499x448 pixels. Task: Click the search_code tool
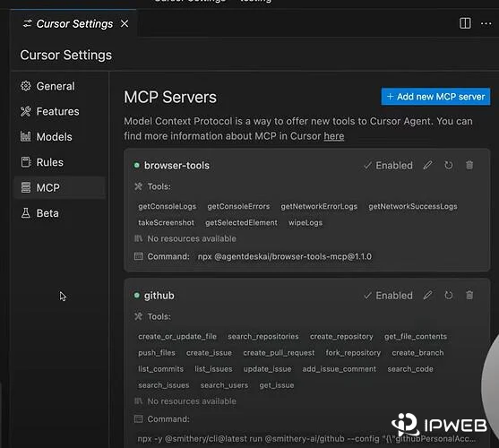click(410, 369)
